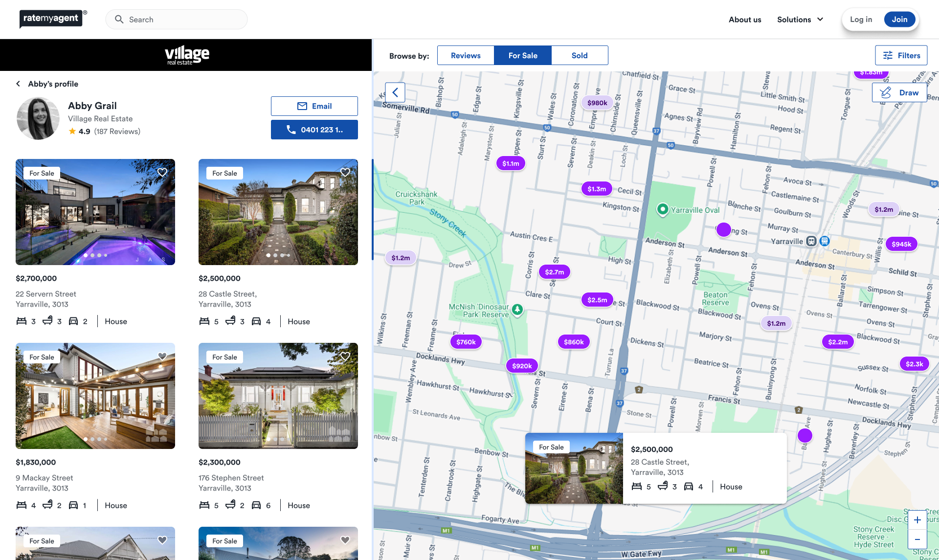Activate the Draw tool on the map
This screenshot has width=939, height=560.
tap(899, 92)
